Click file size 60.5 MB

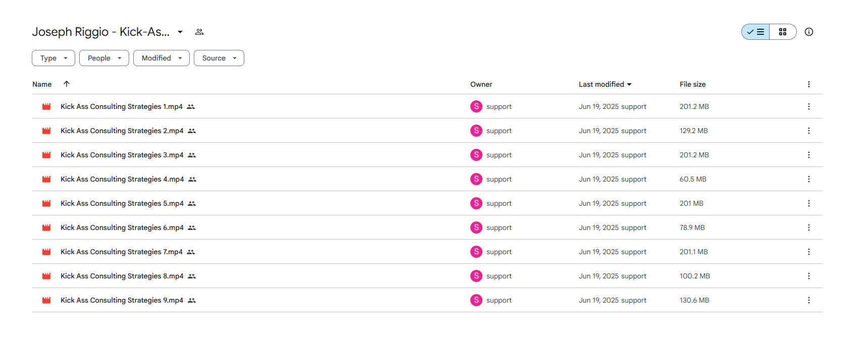(x=693, y=179)
